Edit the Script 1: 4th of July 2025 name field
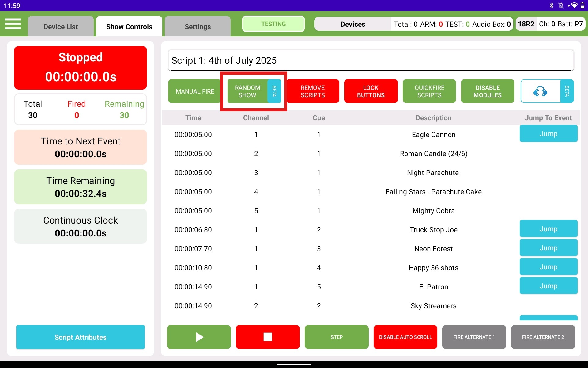Image resolution: width=588 pixels, height=368 pixels. pyautogui.click(x=370, y=60)
